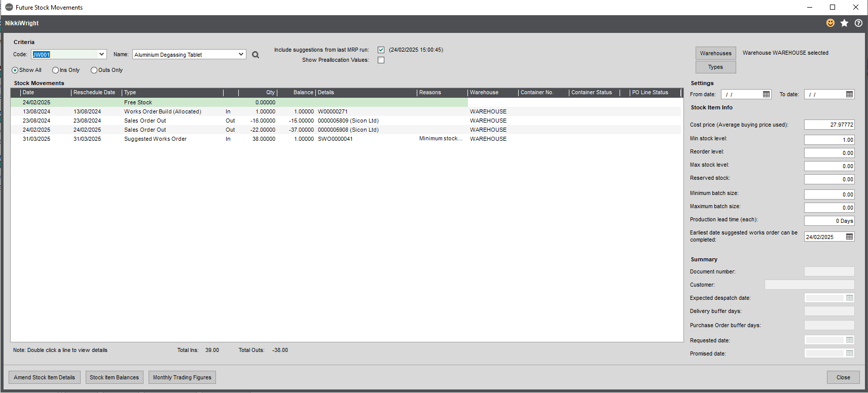
Task: Click the Min stock level field
Action: coord(829,140)
